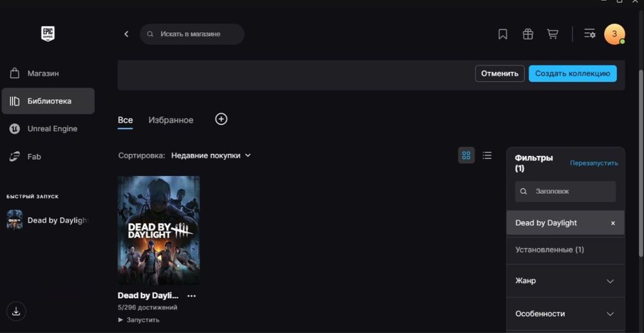This screenshot has height=333, width=644.
Task: Click the Epic Games logo
Action: [48, 33]
